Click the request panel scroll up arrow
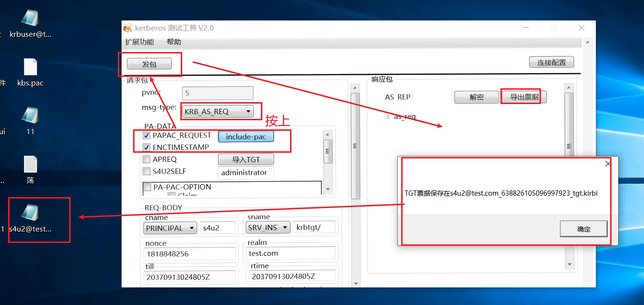 click(x=355, y=88)
